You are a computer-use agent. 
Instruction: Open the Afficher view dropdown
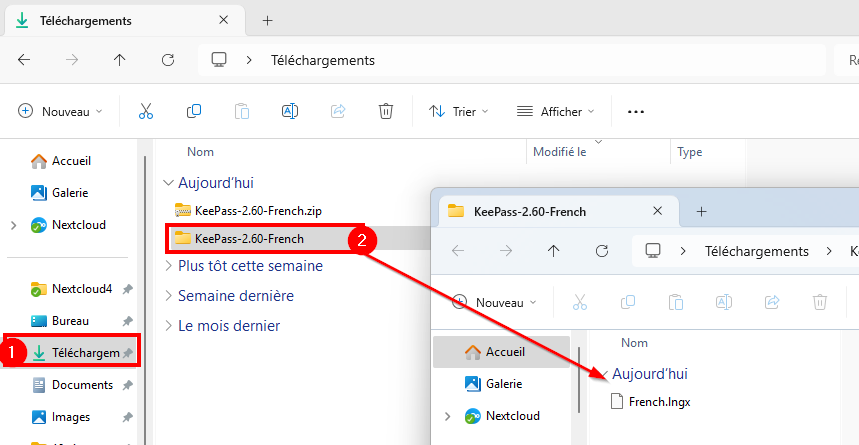pyautogui.click(x=555, y=111)
